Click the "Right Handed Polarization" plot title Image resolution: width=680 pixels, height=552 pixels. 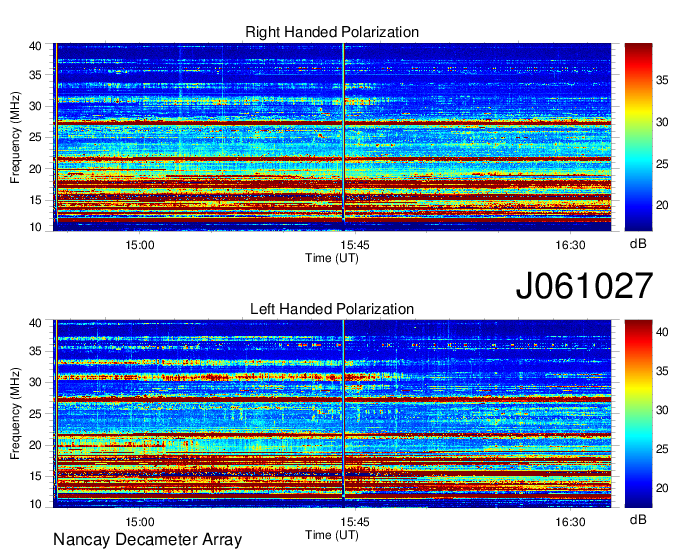click(332, 32)
